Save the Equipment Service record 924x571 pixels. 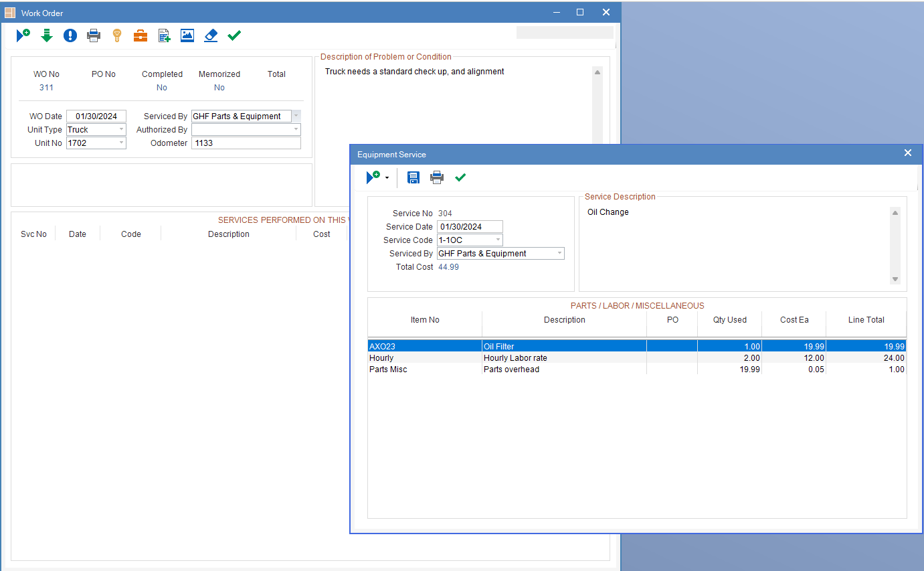coord(413,177)
